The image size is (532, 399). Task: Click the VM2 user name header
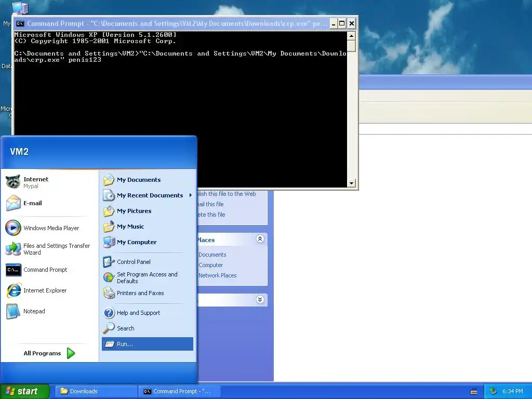19,152
